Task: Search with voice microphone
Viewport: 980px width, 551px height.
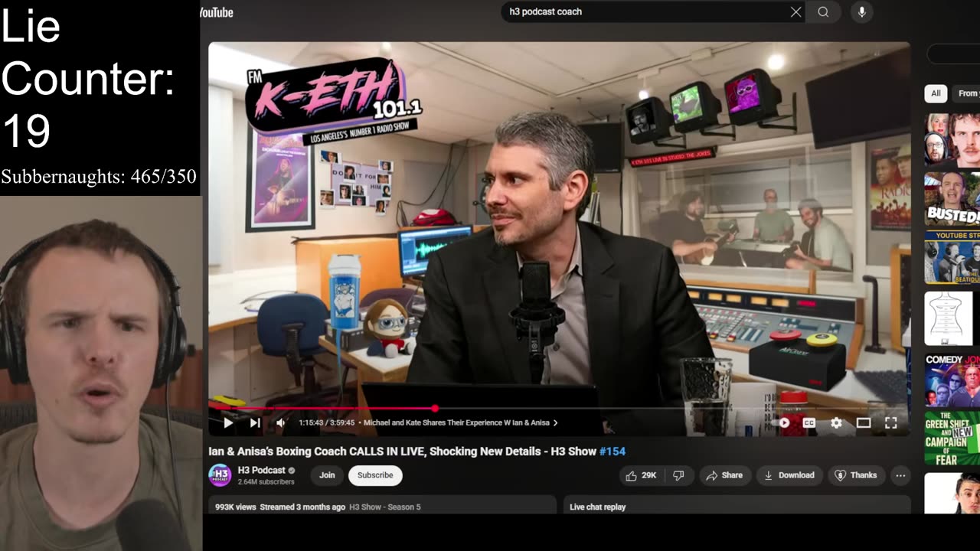Action: pos(862,11)
